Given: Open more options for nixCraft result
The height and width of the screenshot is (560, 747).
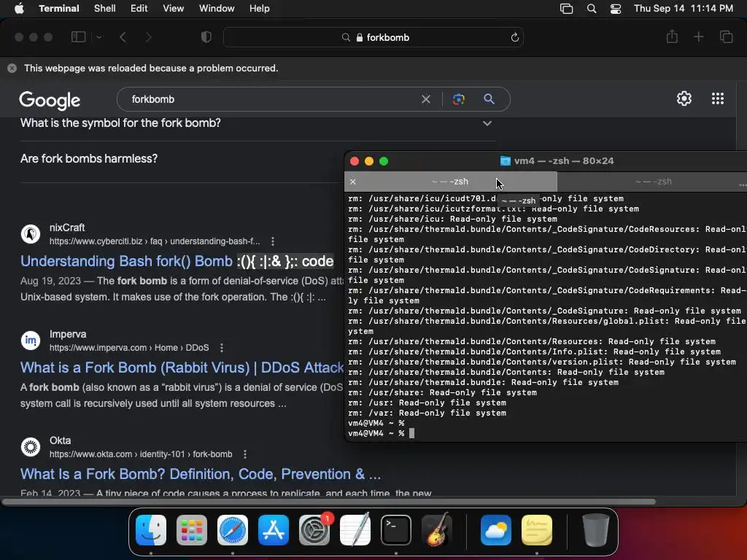Looking at the screenshot, I should pos(273,241).
